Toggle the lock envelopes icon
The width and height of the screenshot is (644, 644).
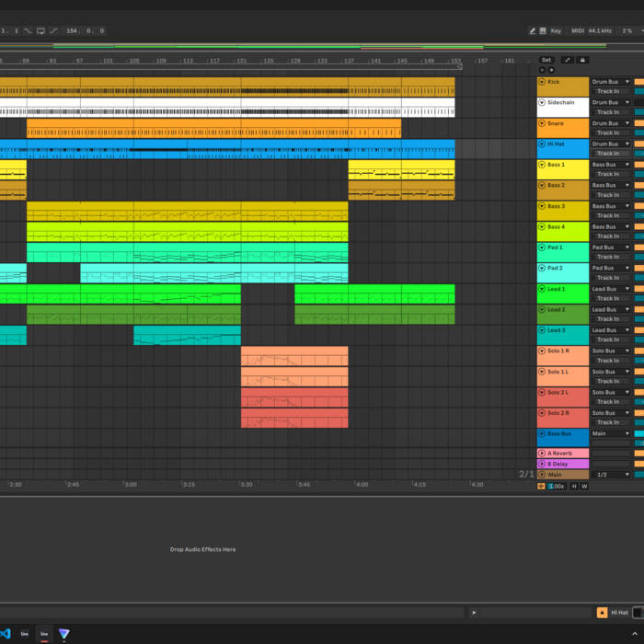click(581, 60)
